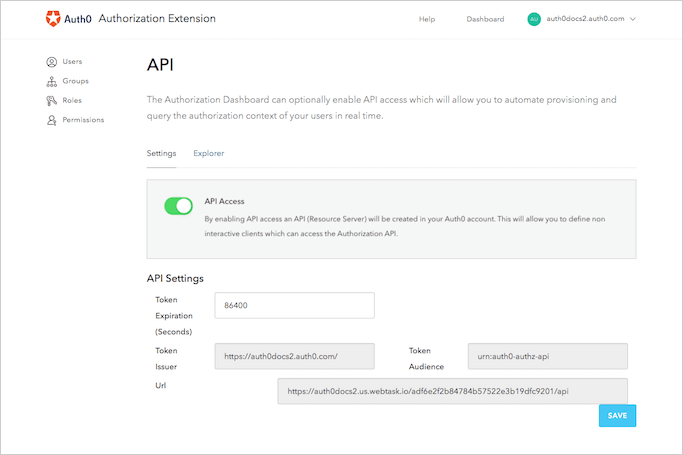Go to the Permissions section

click(x=83, y=120)
